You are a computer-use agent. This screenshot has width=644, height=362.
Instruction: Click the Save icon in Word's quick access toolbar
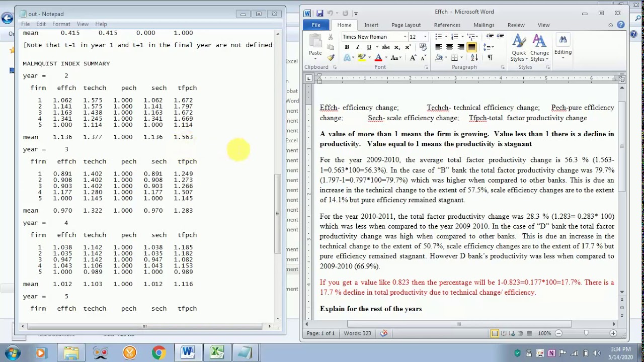[x=319, y=13]
